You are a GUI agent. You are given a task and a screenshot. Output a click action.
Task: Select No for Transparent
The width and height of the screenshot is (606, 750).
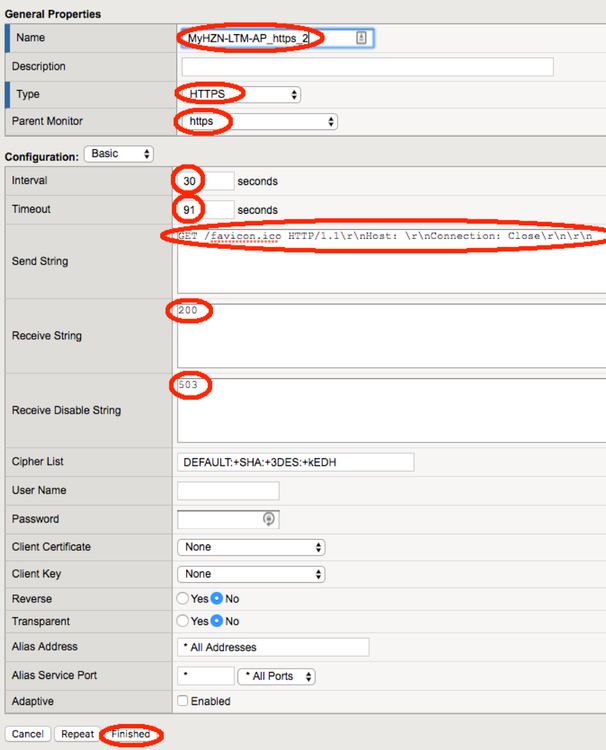pyautogui.click(x=217, y=621)
